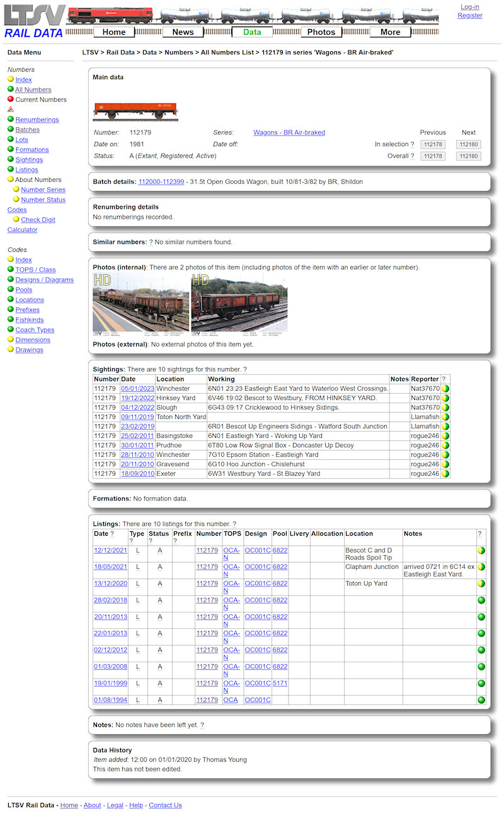Click the green ball on the 12/12/2021 listing row

tap(481, 550)
